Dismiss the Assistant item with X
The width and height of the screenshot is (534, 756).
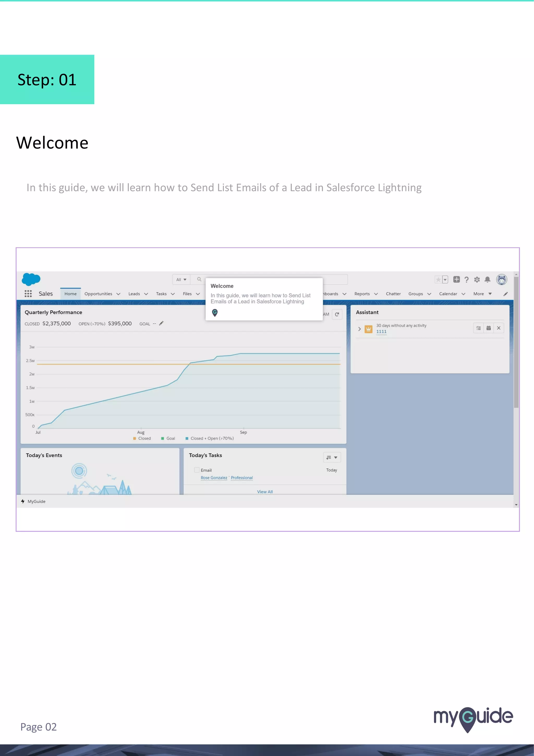499,328
